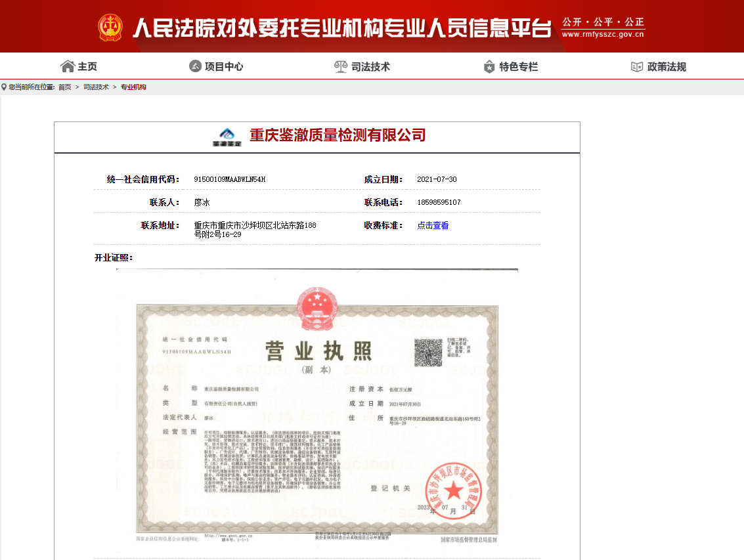Click the house icon beside 主页
This screenshot has width=744, height=560.
tap(67, 66)
